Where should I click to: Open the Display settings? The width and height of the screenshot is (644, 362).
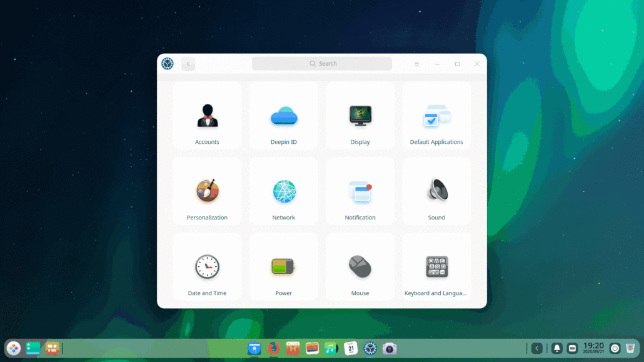tap(360, 116)
